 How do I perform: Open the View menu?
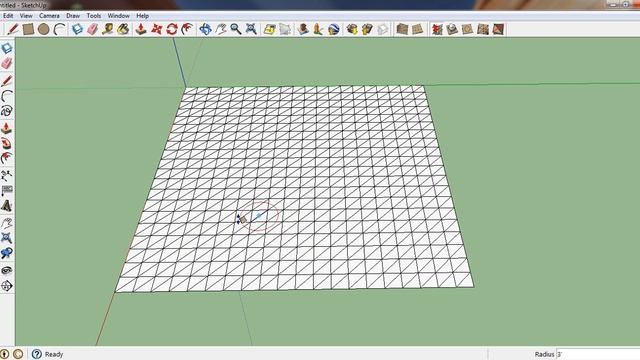click(26, 16)
